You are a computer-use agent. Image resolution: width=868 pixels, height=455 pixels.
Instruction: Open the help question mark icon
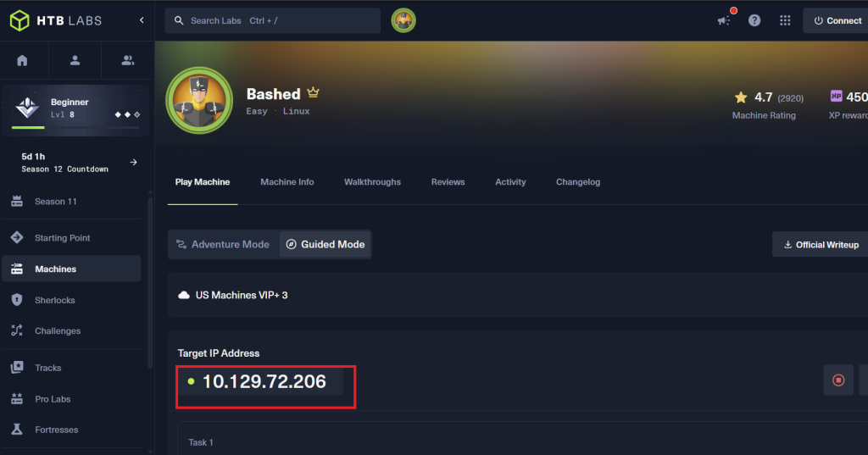754,20
